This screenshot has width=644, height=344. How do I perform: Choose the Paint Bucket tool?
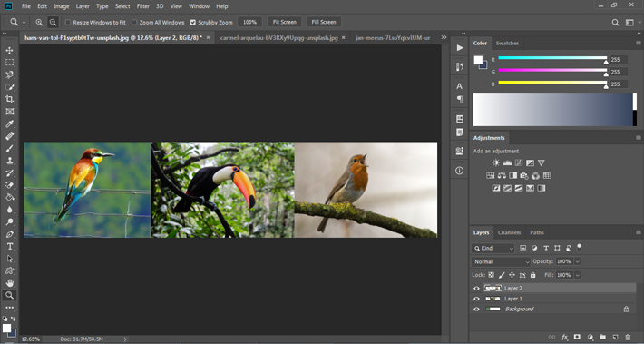tap(9, 197)
